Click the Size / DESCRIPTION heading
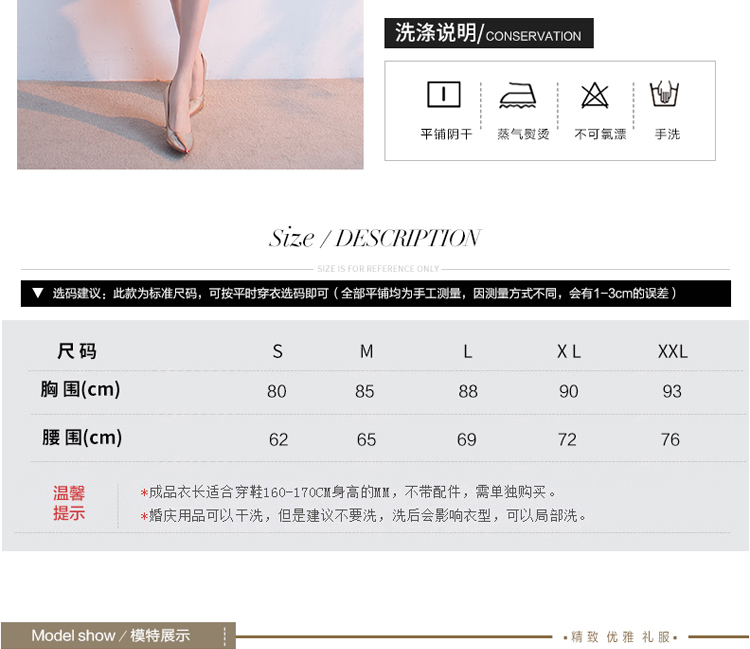The image size is (750, 649). coord(375,238)
